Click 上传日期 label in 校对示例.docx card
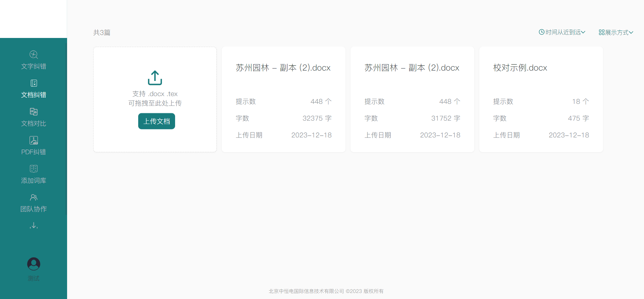The width and height of the screenshot is (644, 299). pos(506,135)
